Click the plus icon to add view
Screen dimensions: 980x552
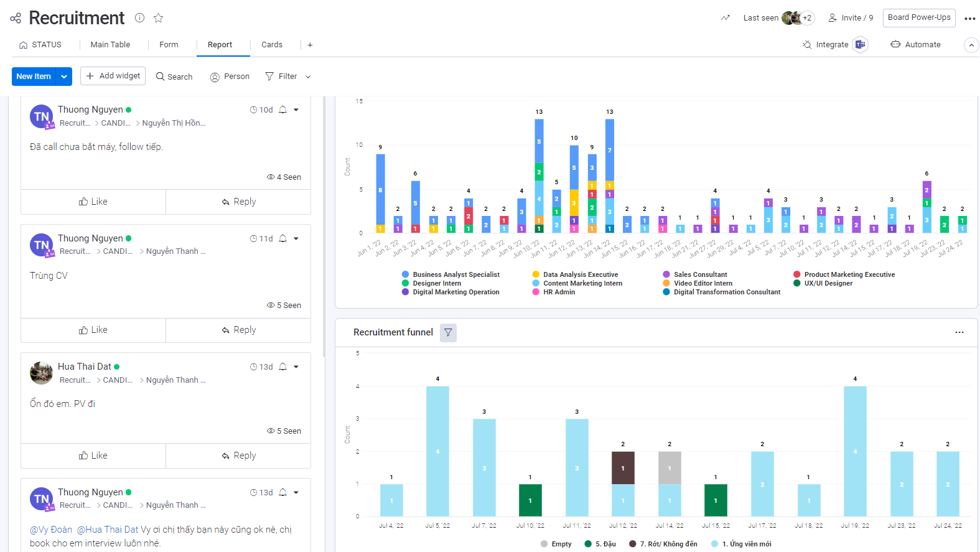310,45
